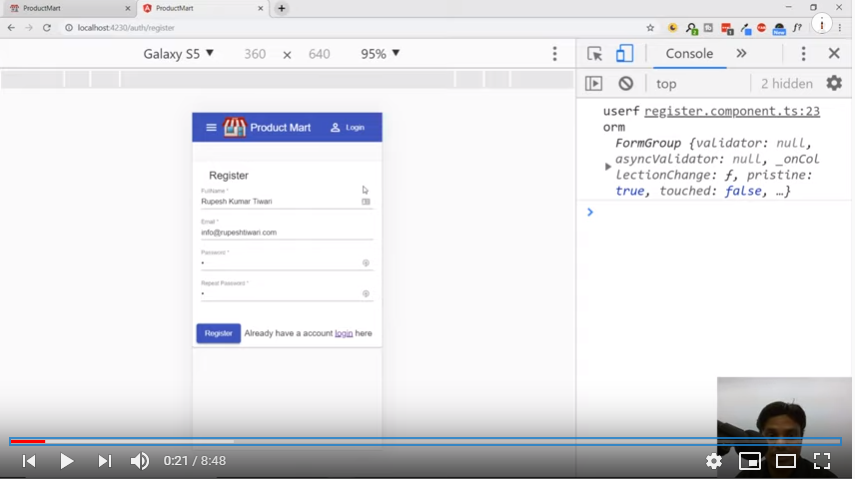Open the 95% zoom dropdown
855x479 pixels.
point(381,54)
